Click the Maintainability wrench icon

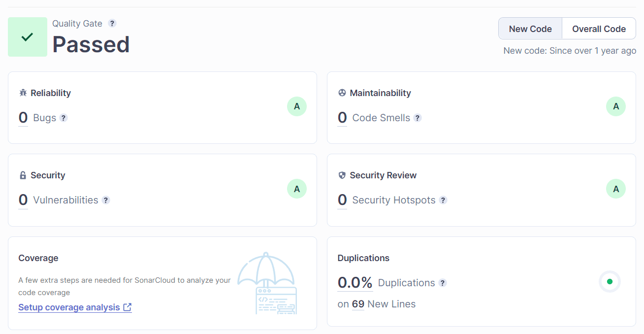click(342, 93)
